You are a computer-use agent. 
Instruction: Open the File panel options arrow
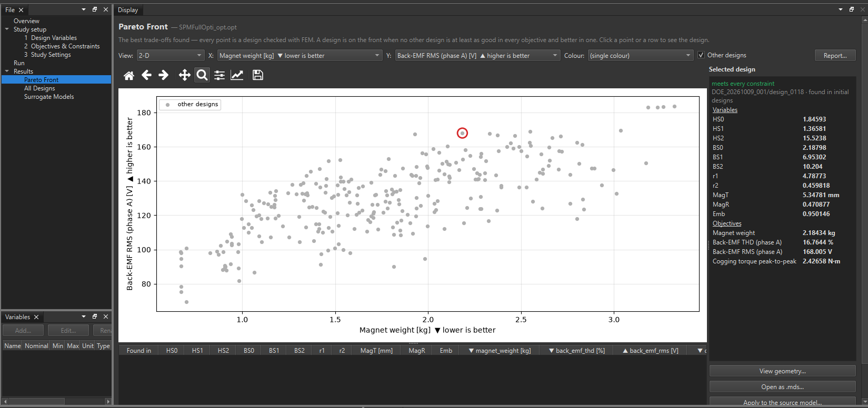84,9
